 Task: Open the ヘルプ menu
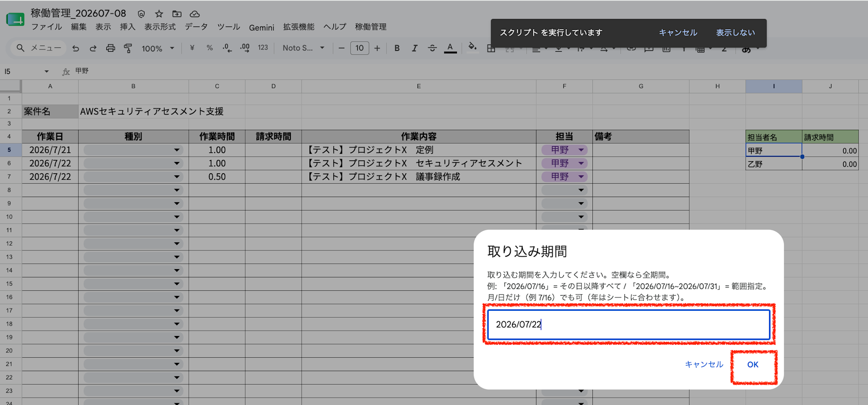(335, 27)
